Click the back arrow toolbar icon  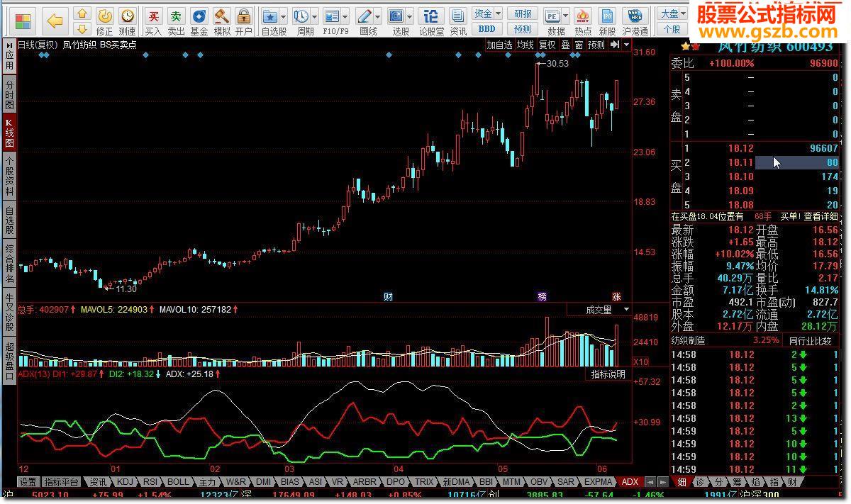[x=55, y=21]
